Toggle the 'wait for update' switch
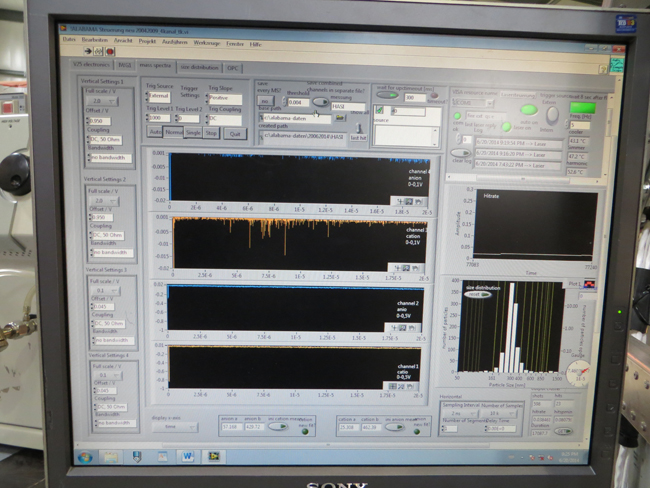This screenshot has width=650, height=488. [387, 95]
